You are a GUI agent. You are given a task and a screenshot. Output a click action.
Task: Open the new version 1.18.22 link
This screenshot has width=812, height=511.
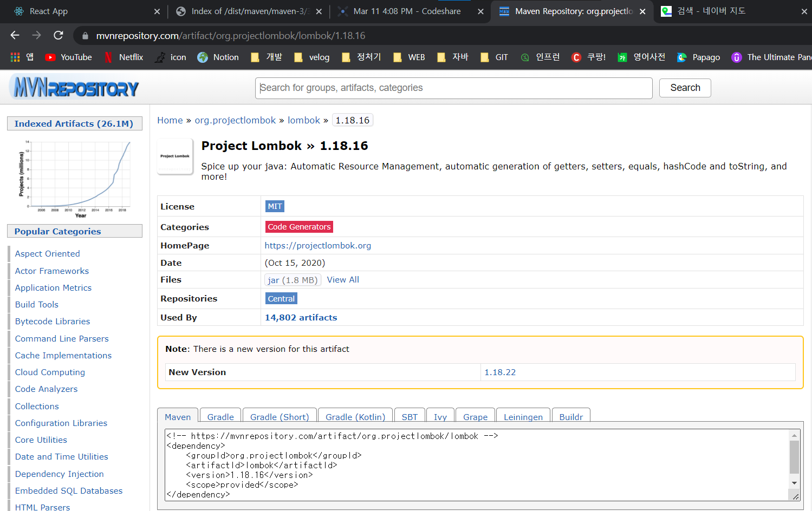499,372
